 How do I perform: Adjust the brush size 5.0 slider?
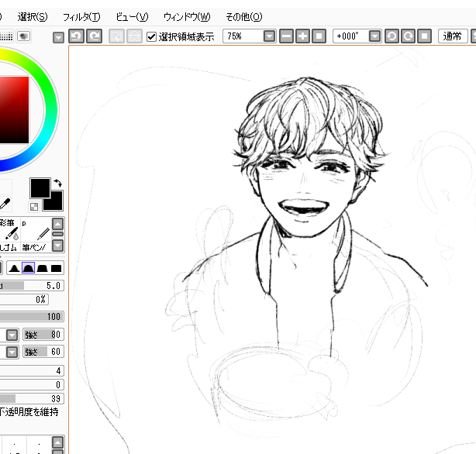[x=32, y=286]
